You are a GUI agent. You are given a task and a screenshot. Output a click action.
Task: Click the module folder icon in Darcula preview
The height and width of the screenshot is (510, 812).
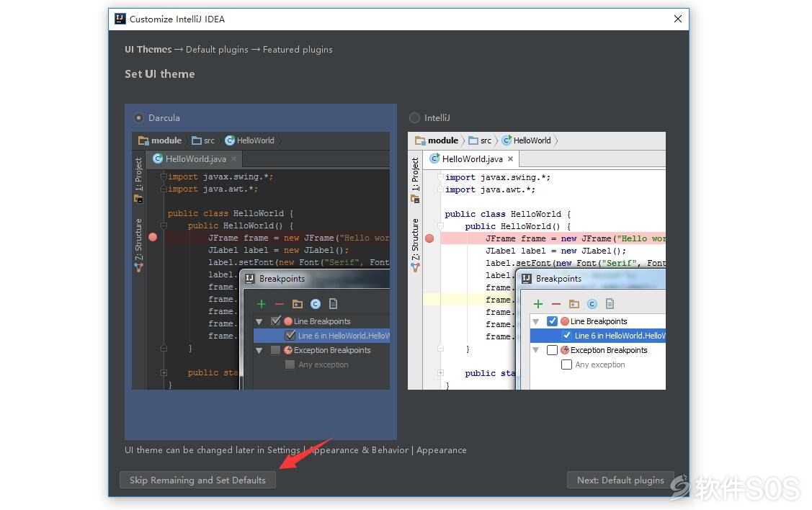coord(143,140)
